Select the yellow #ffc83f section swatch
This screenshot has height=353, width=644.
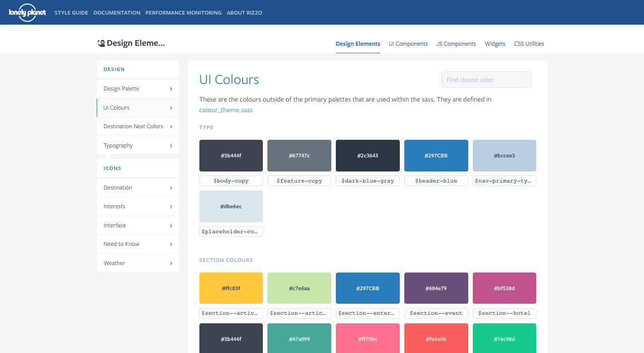click(x=231, y=288)
